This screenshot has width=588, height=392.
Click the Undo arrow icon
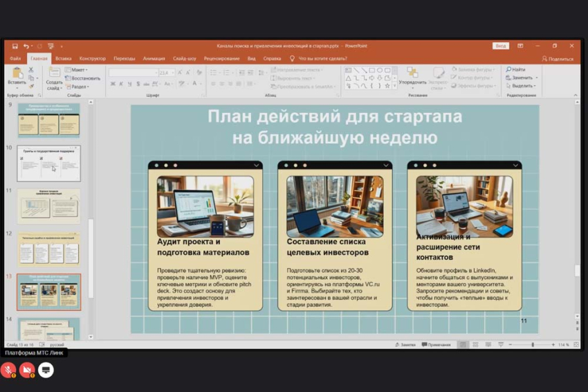point(26,46)
